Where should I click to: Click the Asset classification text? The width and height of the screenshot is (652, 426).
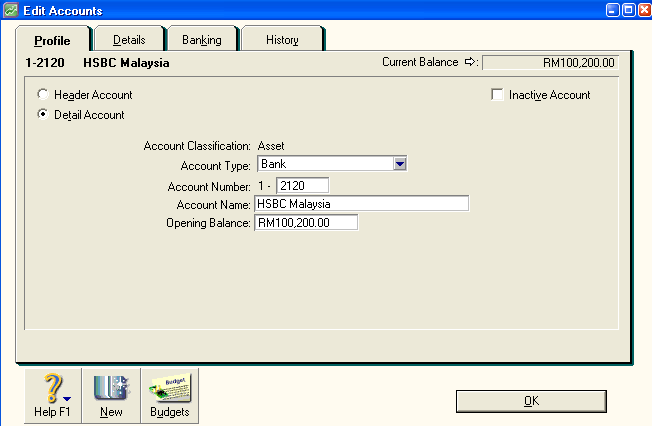271,146
